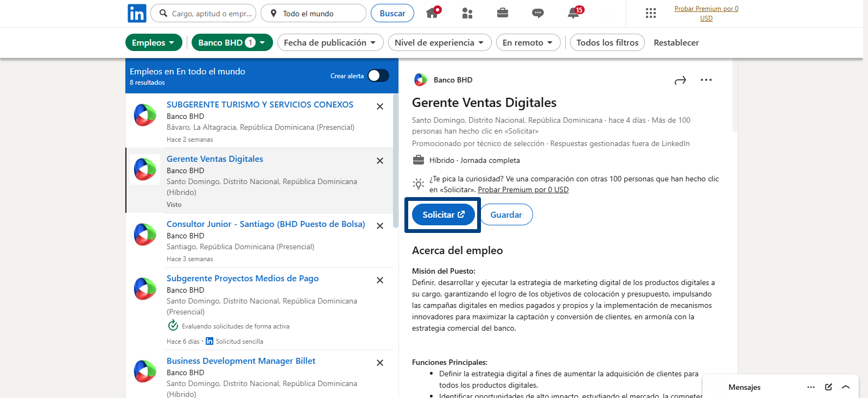The height and width of the screenshot is (398, 868).
Task: Save the job with Guardar
Action: point(506,214)
